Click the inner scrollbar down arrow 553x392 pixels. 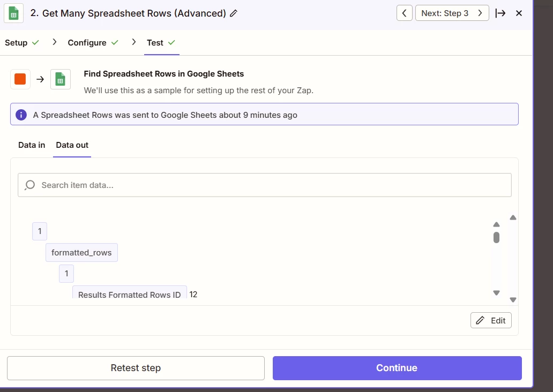pyautogui.click(x=496, y=292)
